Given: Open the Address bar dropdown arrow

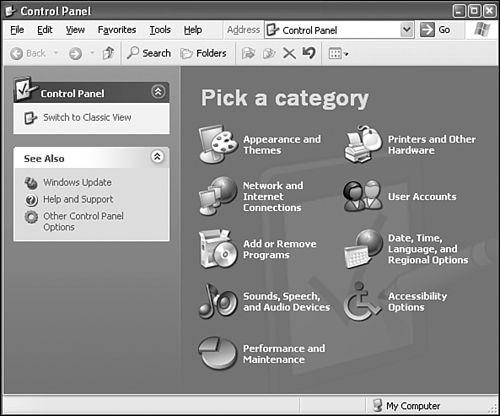Looking at the screenshot, I should coord(407,30).
